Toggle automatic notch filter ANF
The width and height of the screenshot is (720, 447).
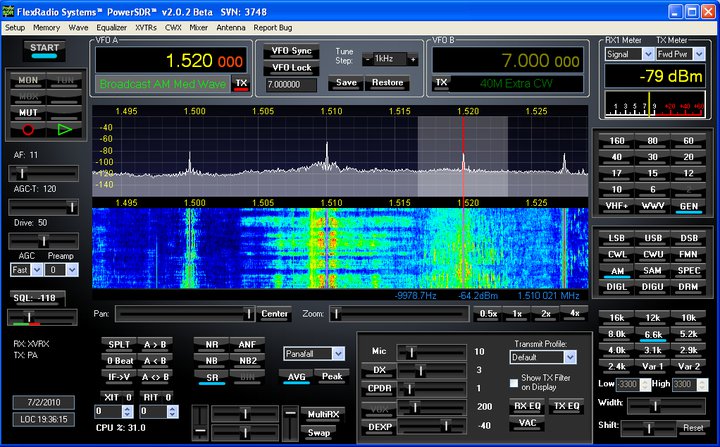(x=248, y=345)
